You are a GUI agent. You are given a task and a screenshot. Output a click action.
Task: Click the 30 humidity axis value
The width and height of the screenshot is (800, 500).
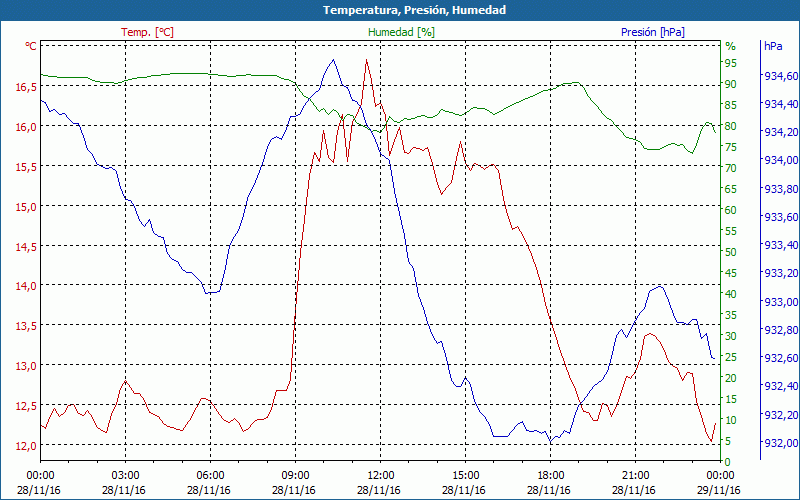pyautogui.click(x=731, y=336)
